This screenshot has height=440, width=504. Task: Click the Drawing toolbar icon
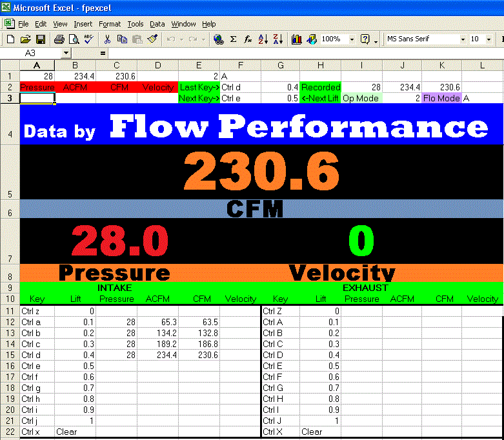click(312, 39)
